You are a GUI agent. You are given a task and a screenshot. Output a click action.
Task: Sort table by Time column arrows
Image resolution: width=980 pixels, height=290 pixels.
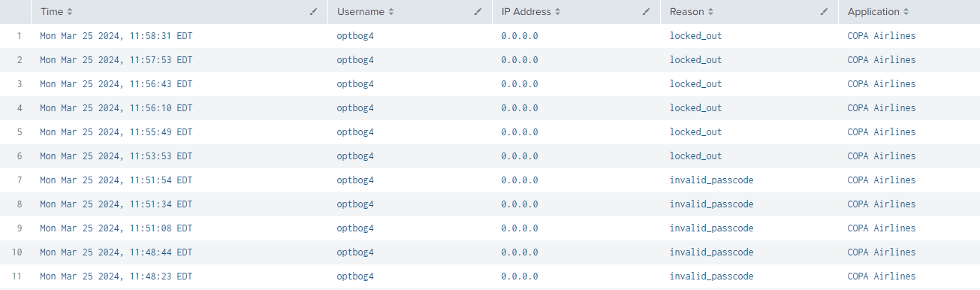[x=70, y=12]
